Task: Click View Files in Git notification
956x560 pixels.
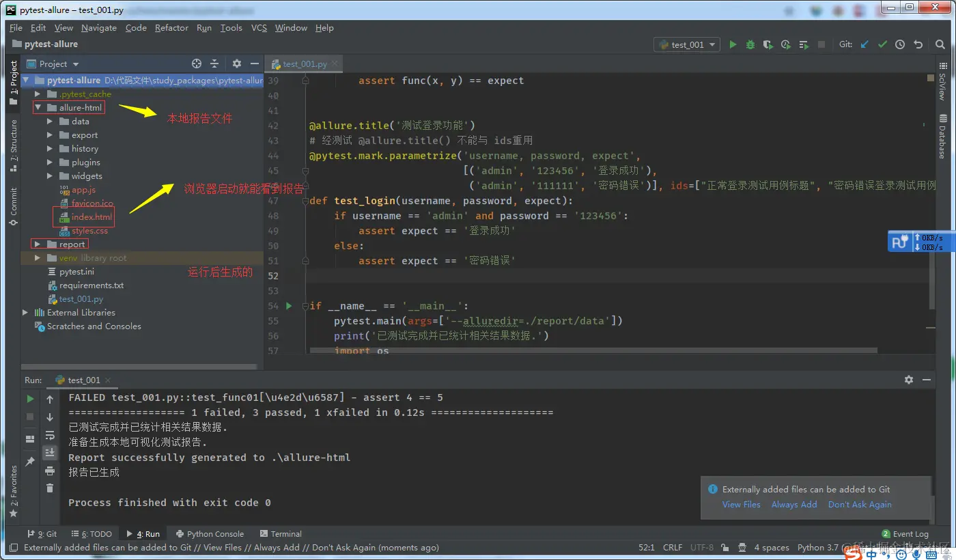Action: click(742, 504)
